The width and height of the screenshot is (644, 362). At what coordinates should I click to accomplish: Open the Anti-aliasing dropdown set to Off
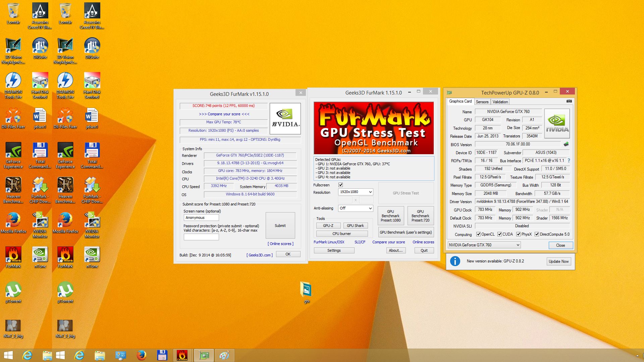[356, 208]
